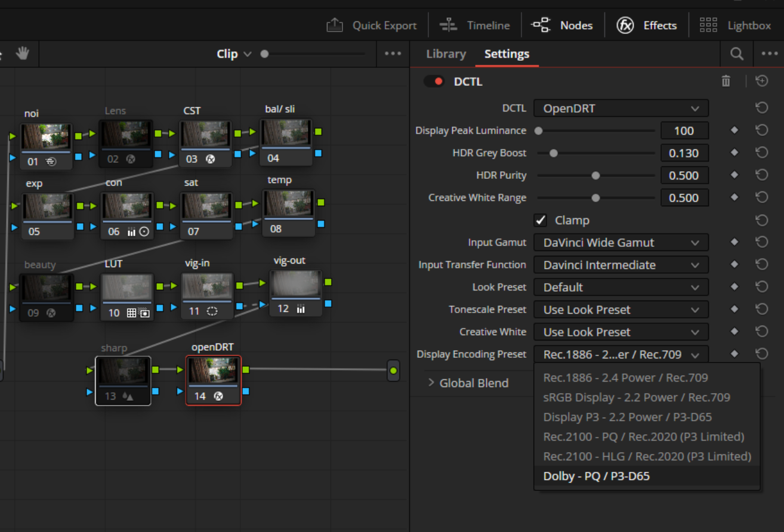784x532 pixels.
Task: Click the Quick Export button
Action: [371, 26]
